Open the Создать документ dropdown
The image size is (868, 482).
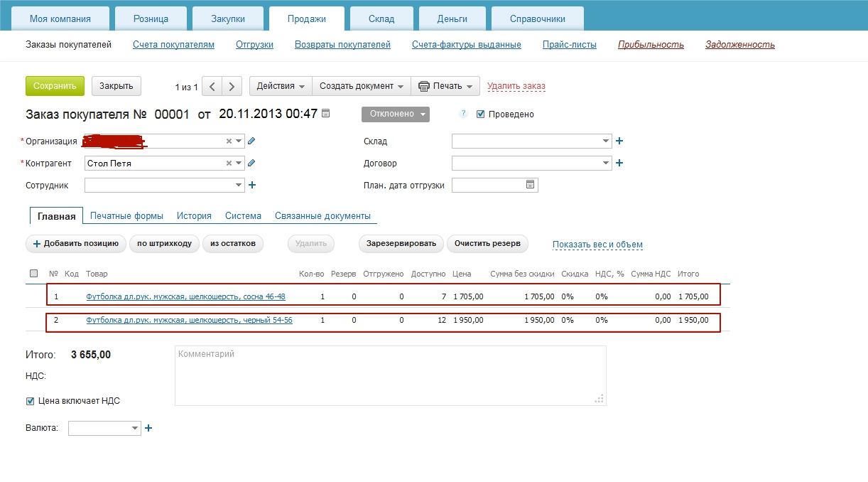point(362,86)
